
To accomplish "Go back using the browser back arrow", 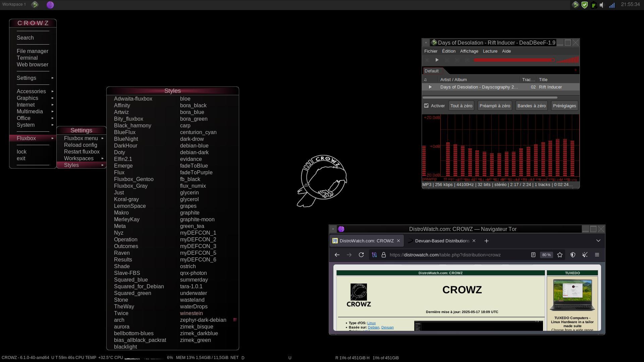I will (337, 255).
